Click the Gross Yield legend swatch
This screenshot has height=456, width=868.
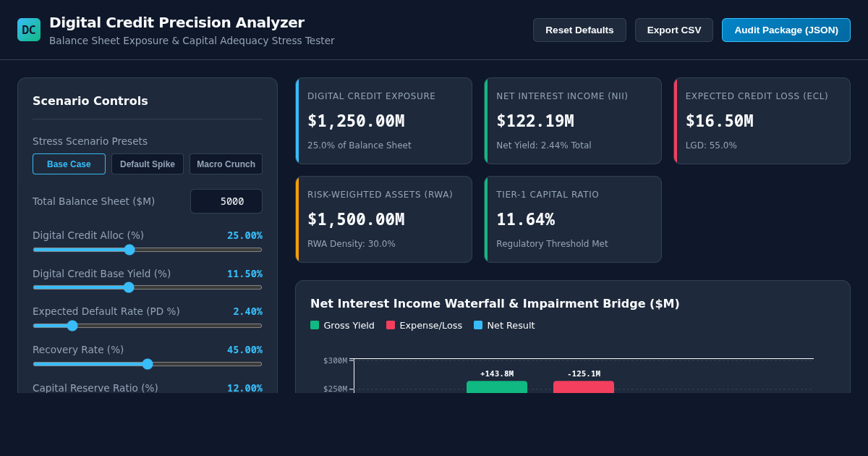tap(315, 325)
